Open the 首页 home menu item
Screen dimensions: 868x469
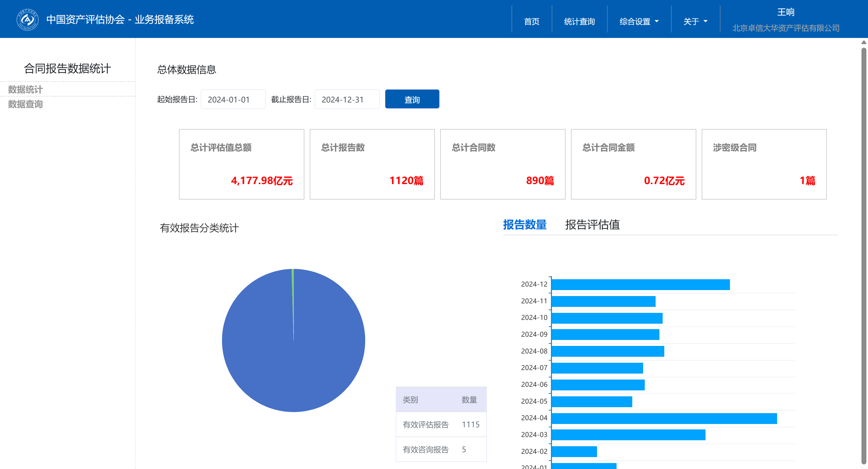(531, 21)
